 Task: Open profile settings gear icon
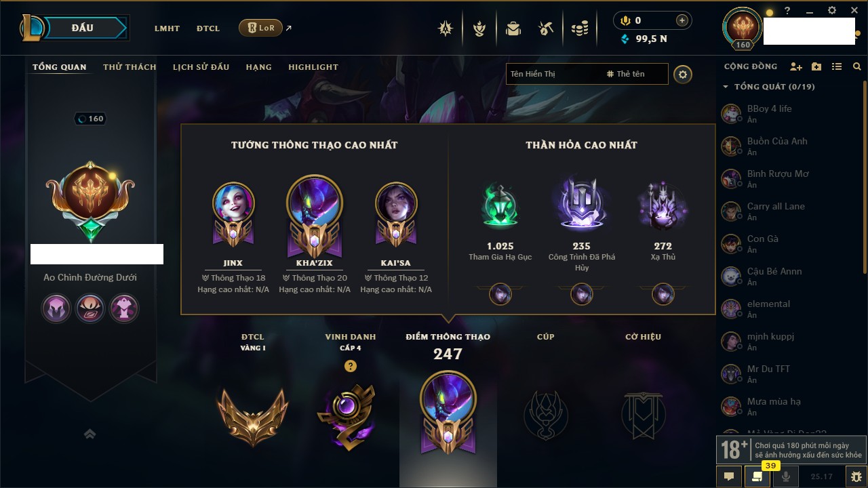683,75
